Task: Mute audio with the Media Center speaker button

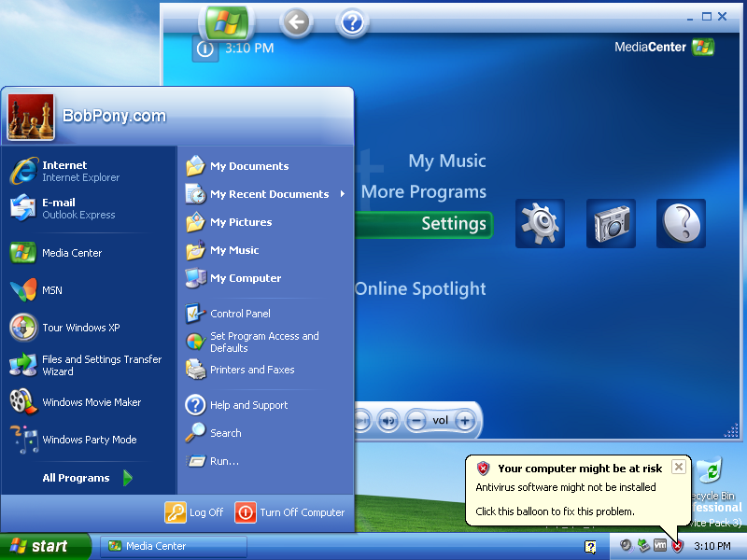Action: (388, 421)
